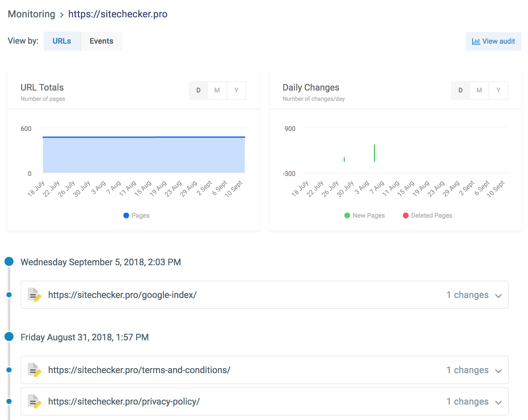528x420 pixels.
Task: Select D period in Daily Changes chart
Action: click(461, 90)
